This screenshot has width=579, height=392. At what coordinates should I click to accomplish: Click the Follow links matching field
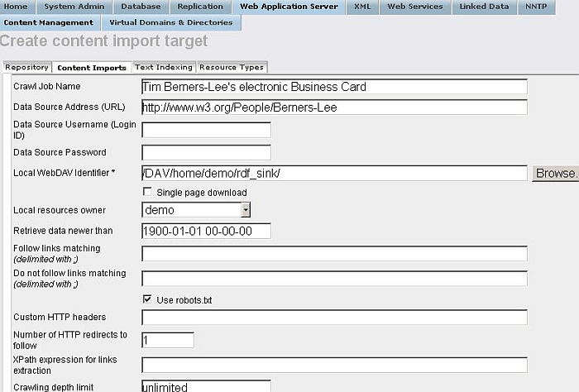point(334,254)
